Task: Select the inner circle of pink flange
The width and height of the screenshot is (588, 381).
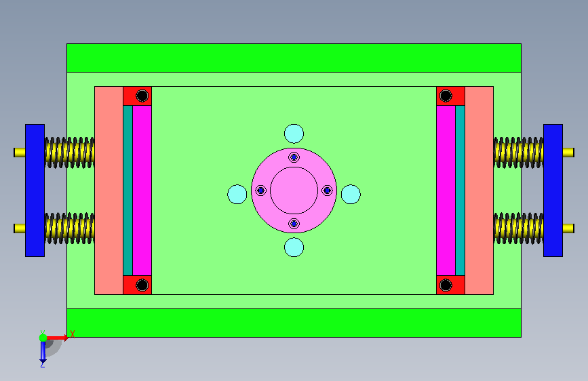Action: point(294,190)
